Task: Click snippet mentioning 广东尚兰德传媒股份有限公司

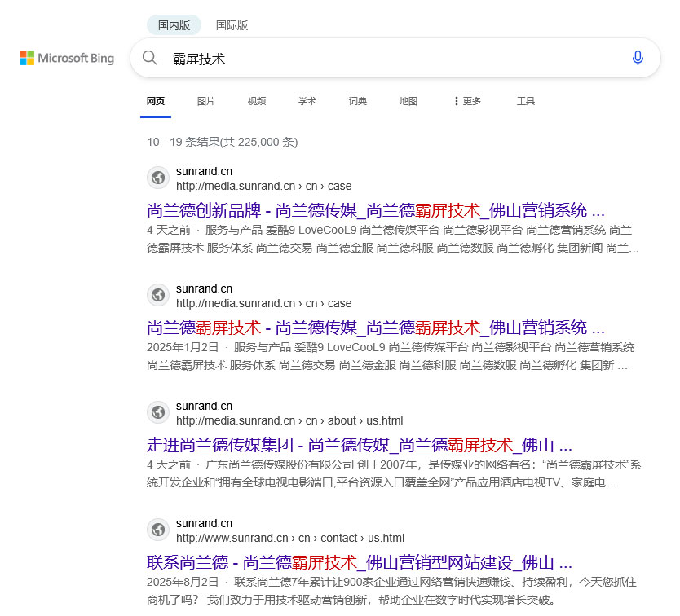Action: tap(394, 473)
